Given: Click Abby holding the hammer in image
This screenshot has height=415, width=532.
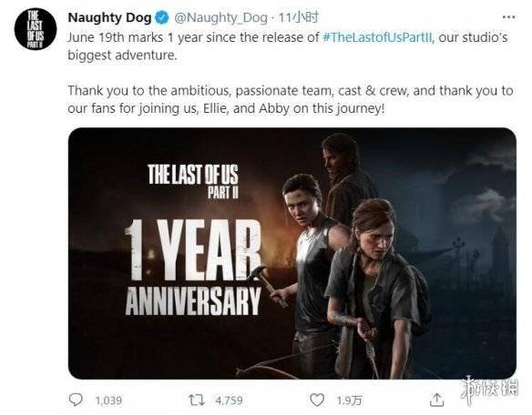Looking at the screenshot, I should (x=310, y=271).
